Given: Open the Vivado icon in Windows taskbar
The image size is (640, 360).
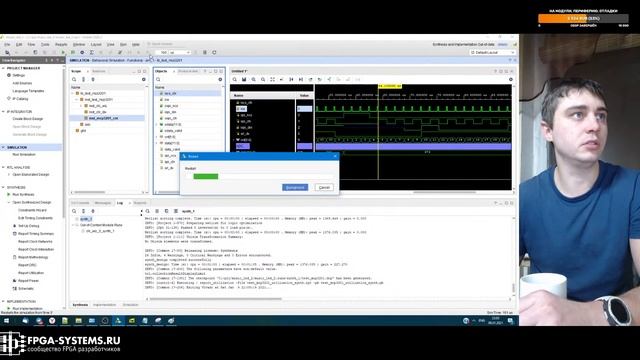Looking at the screenshot, I should click(118, 321).
